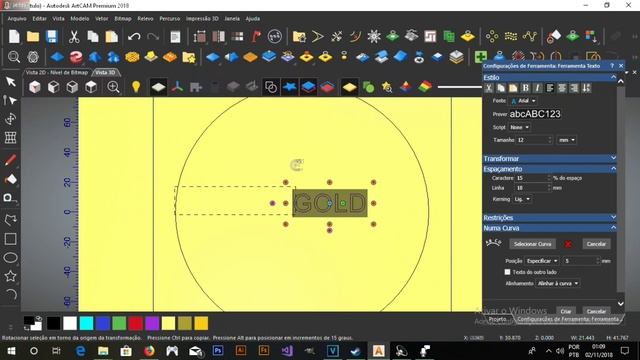Pick the cyan color swatch
Screen dimensions: 640x360
(x=87, y=323)
